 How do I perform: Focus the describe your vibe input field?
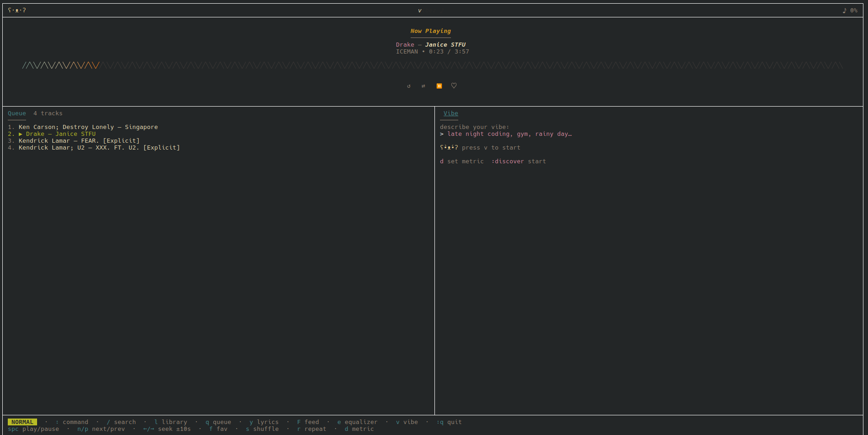pyautogui.click(x=506, y=134)
